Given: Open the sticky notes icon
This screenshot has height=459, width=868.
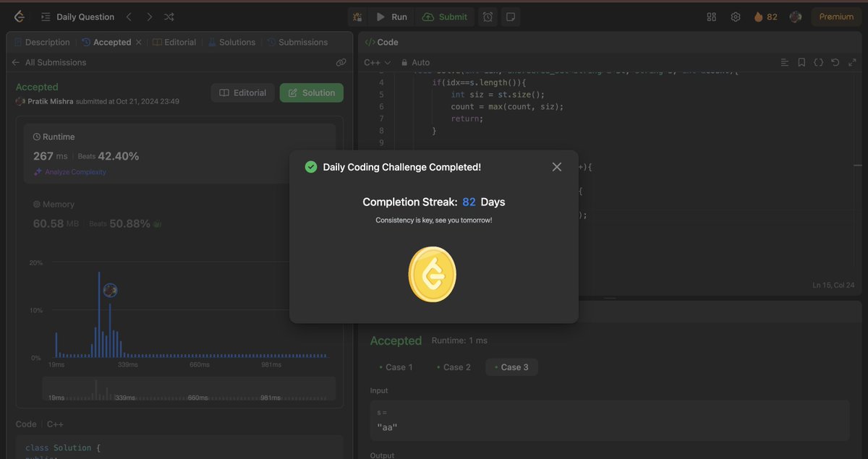Looking at the screenshot, I should 510,17.
